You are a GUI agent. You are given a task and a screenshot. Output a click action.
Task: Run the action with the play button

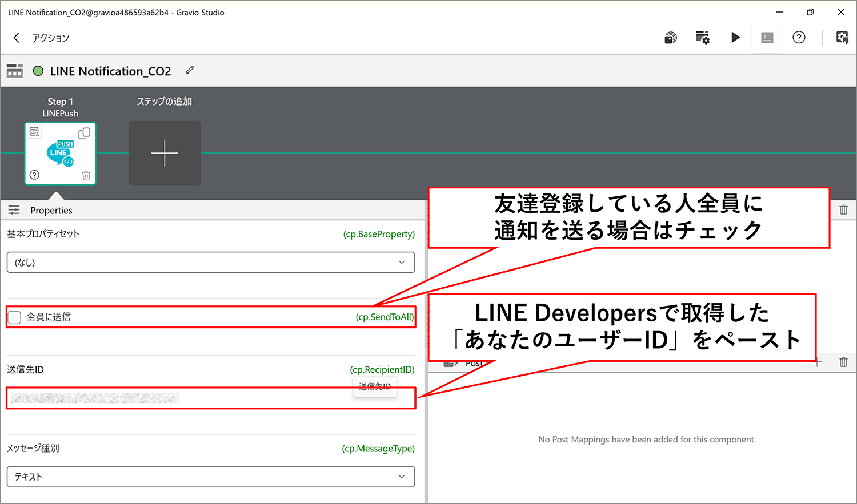pyautogui.click(x=735, y=38)
